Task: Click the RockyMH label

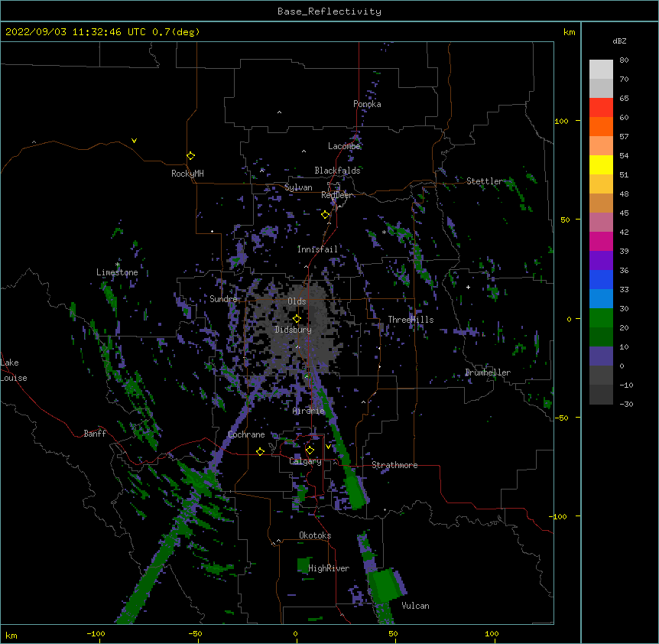Action: (x=187, y=174)
